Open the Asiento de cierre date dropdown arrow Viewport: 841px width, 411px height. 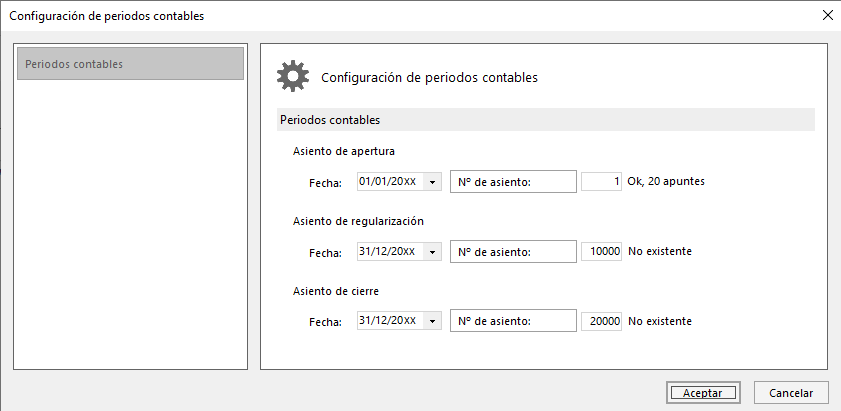[x=432, y=321]
